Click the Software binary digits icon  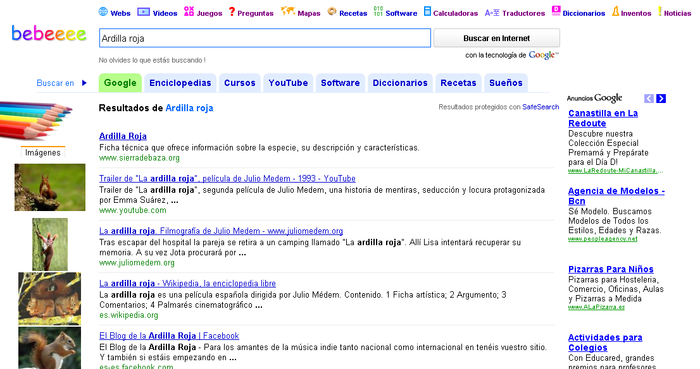pyautogui.click(x=378, y=11)
